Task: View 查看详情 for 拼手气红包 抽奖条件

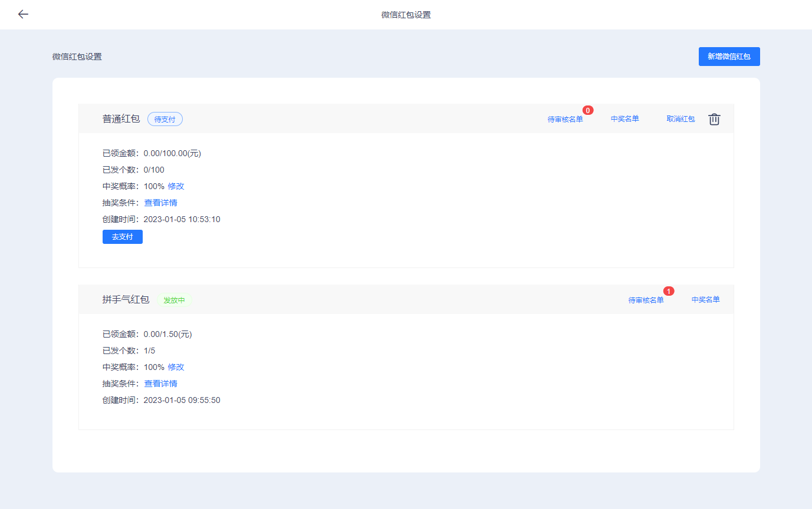Action: 160,384
